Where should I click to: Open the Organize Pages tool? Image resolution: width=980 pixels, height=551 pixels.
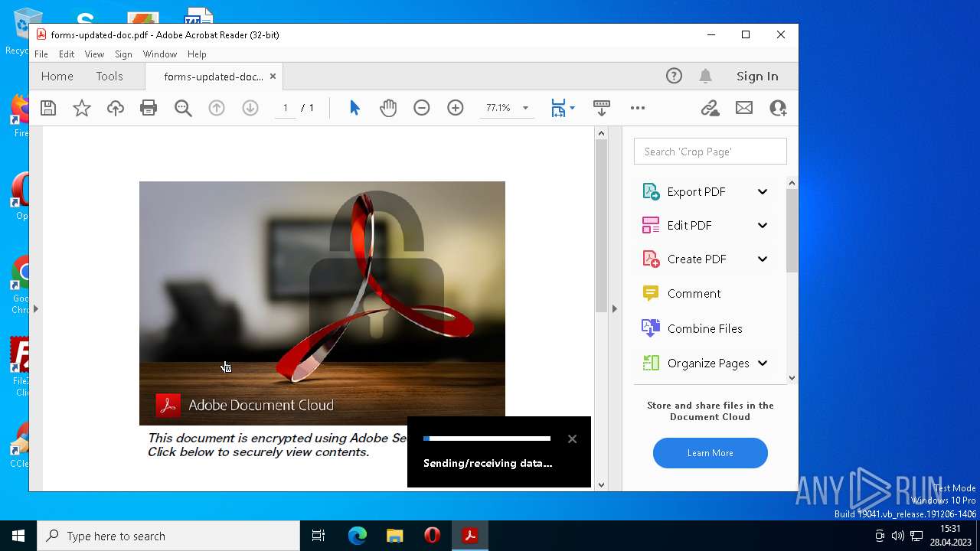coord(708,364)
